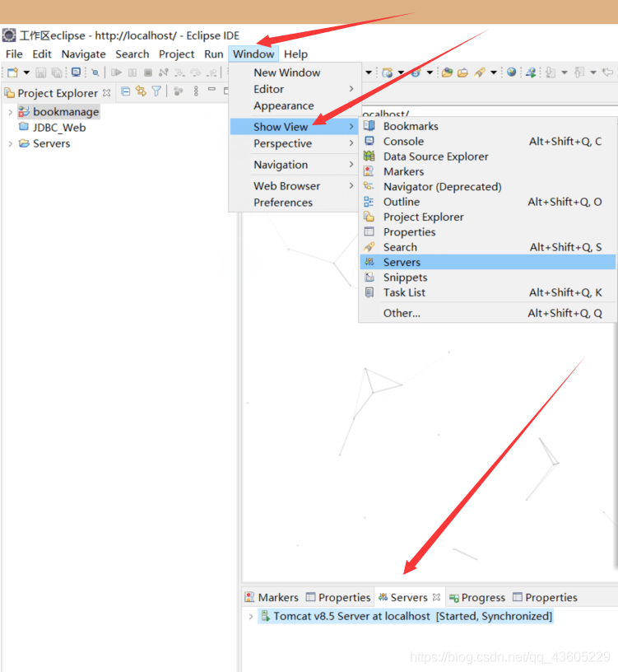Click the Next Annotation toolbar icon

coord(551,72)
